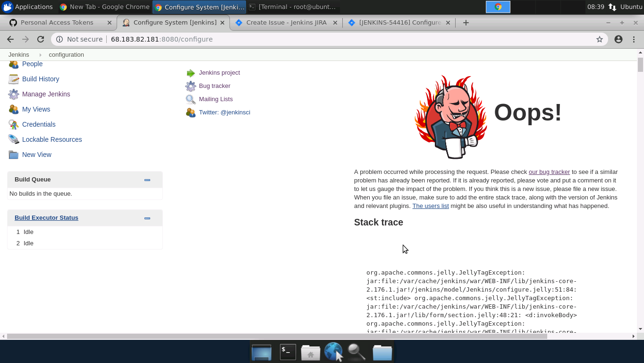
Task: Open the Jenkins project link
Action: (219, 73)
